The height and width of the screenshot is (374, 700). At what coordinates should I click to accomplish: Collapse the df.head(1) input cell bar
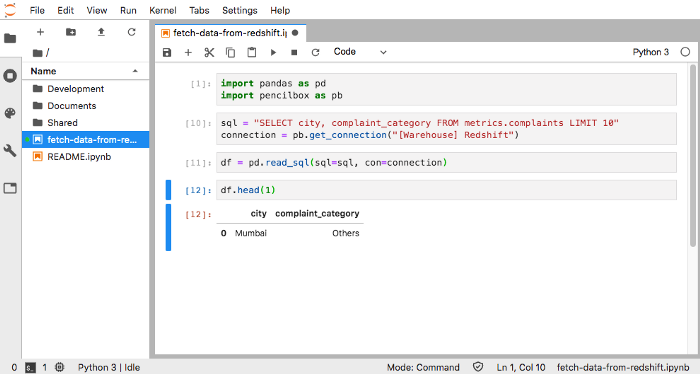[x=168, y=190]
